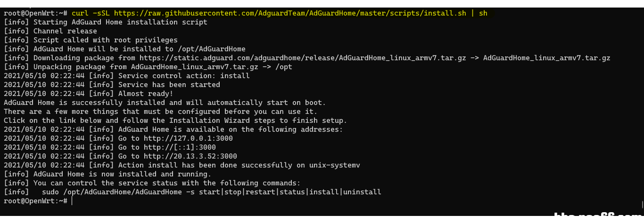Viewport: 644px width, 223px height.
Task: Click the first root@OpenWrt prompt
Action: (x=35, y=13)
